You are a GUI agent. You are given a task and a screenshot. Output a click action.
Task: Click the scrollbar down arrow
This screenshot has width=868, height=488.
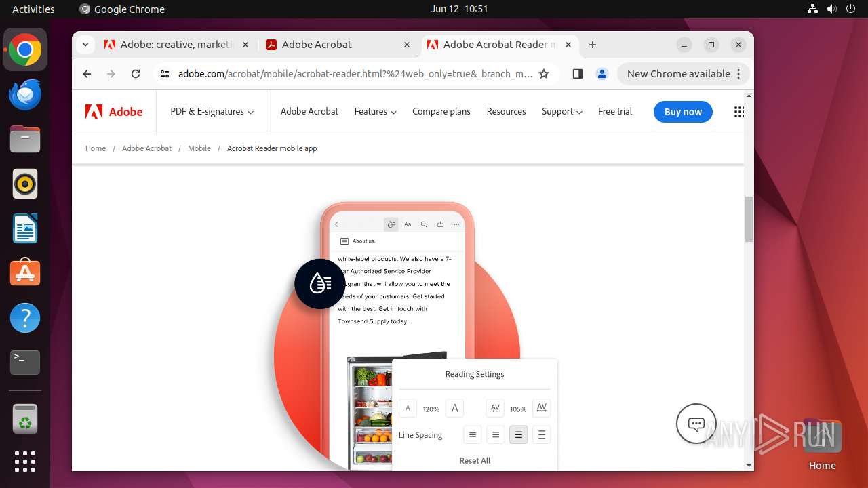[749, 466]
